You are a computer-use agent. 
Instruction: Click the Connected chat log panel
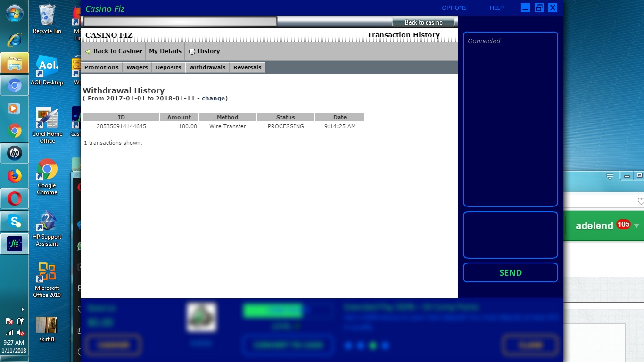tap(511, 119)
